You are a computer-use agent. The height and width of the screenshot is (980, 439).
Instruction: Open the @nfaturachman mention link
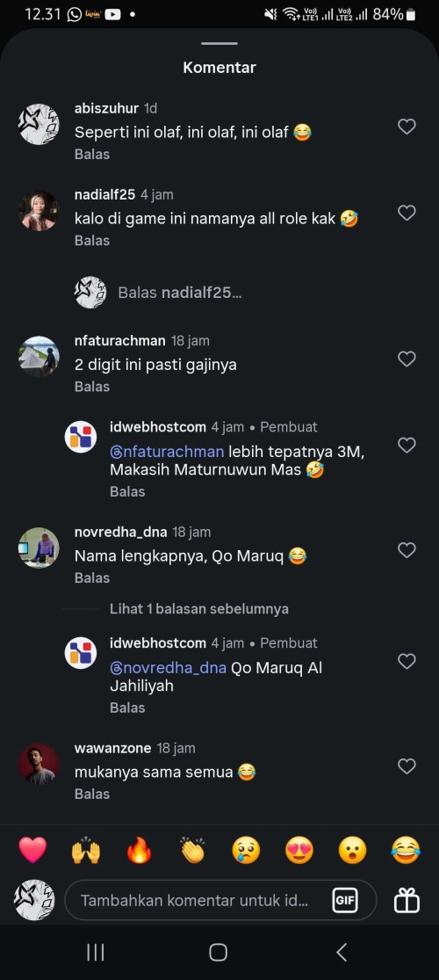[x=167, y=452]
